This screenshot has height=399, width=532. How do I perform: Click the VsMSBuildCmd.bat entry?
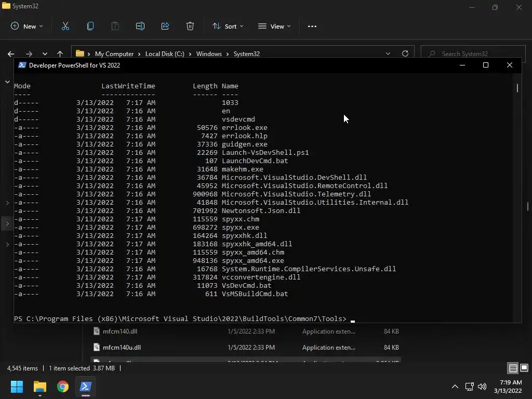click(255, 294)
